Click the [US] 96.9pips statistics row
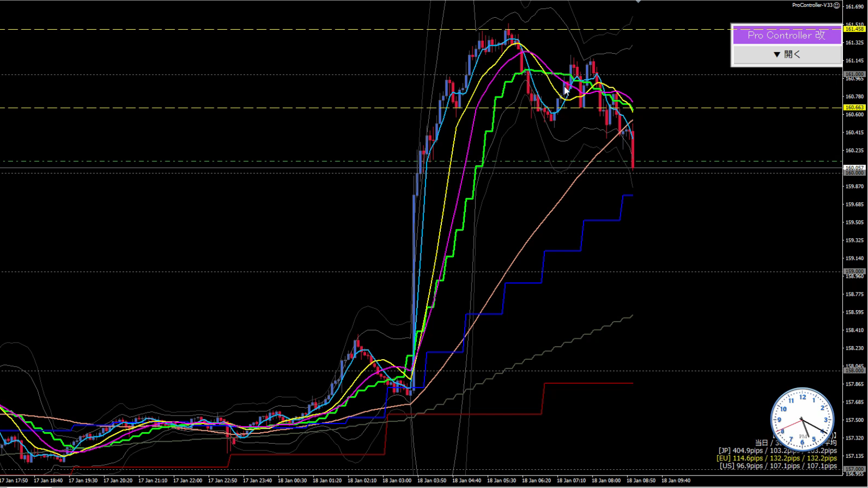868x488 pixels. pyautogui.click(x=778, y=466)
